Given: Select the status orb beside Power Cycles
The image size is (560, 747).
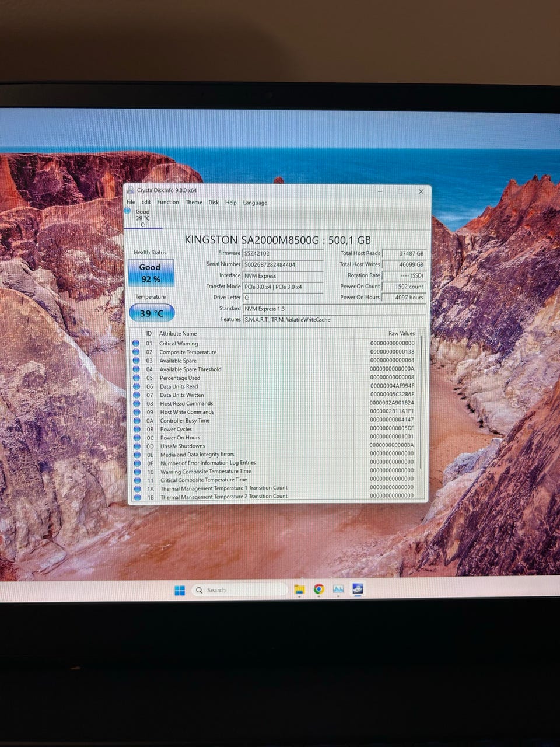Looking at the screenshot, I should click(x=136, y=429).
